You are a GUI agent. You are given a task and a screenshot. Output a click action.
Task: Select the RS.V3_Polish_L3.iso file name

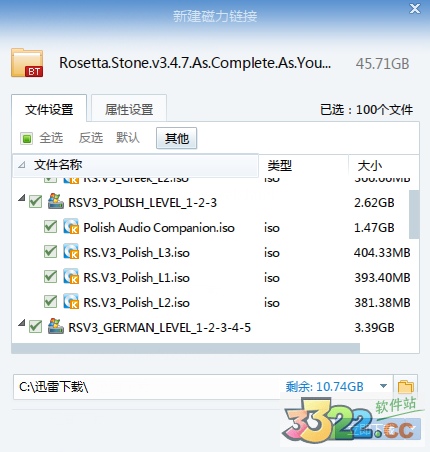coord(136,253)
